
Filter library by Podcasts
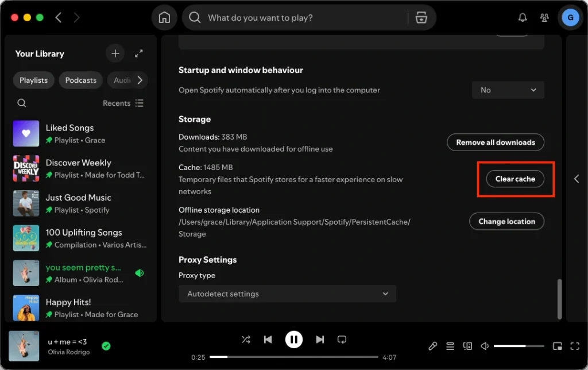80,80
